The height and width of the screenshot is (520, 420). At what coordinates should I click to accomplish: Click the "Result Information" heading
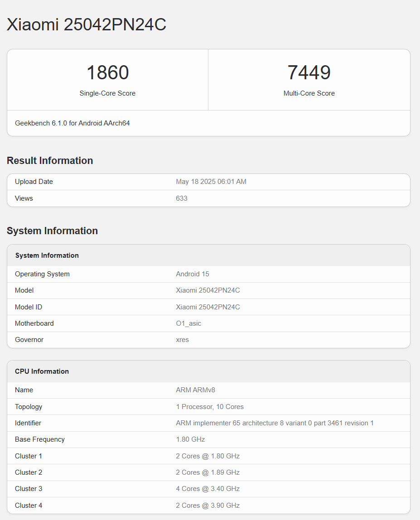(x=50, y=160)
